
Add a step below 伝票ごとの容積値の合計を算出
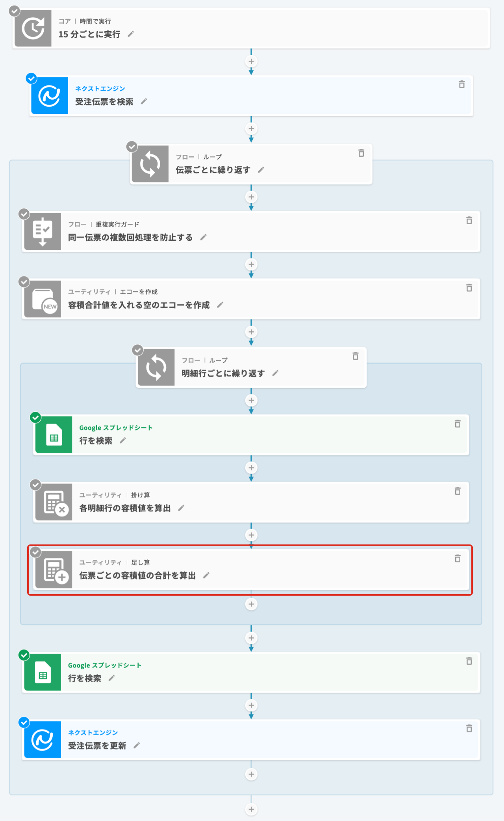(x=251, y=604)
